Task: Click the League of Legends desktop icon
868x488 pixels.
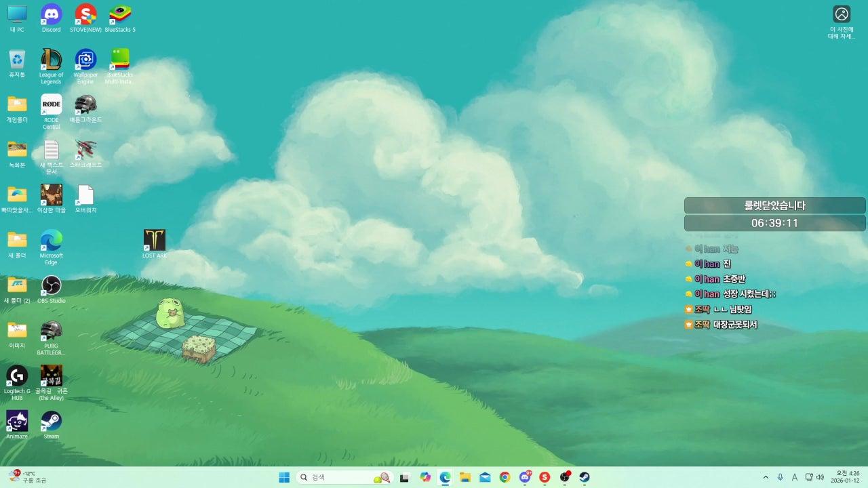Action: tap(51, 60)
